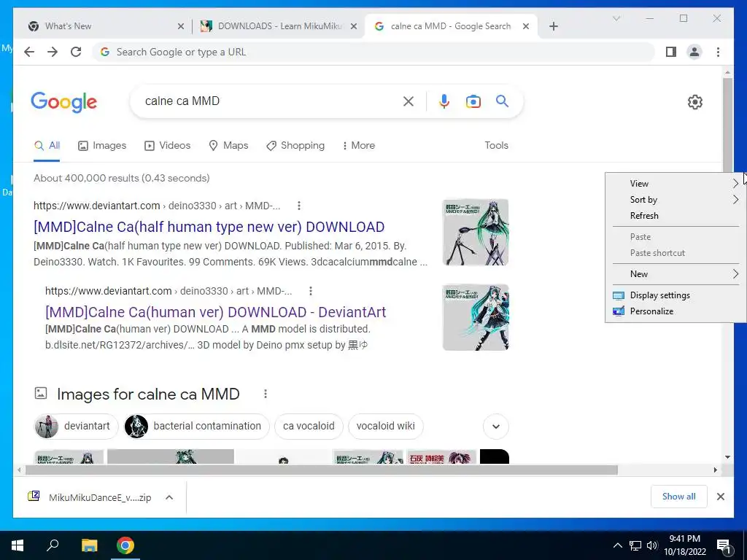This screenshot has height=560, width=747.
Task: Open the notification center icon
Action: click(x=724, y=545)
